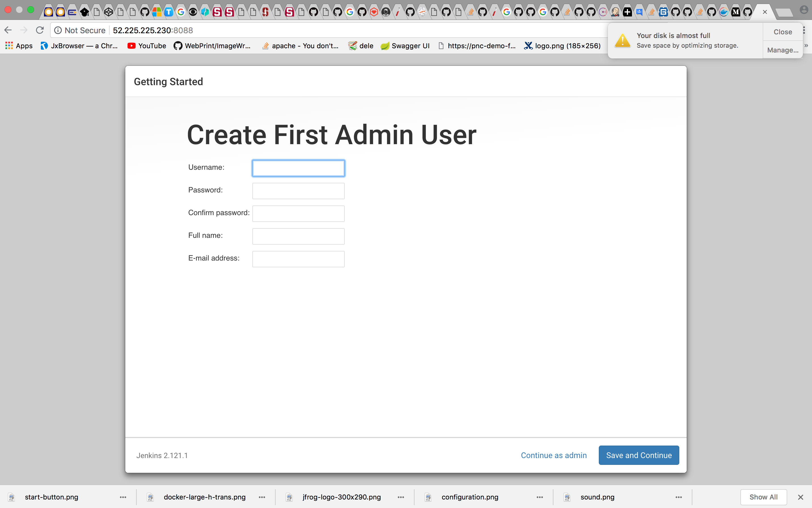812x508 pixels.
Task: Focus the Username field
Action: 298,168
